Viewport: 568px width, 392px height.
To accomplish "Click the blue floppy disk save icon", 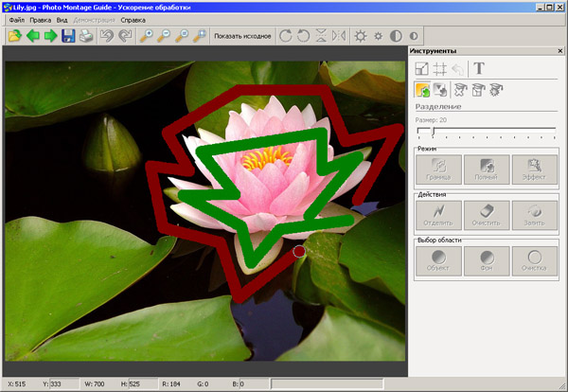I will tap(68, 36).
